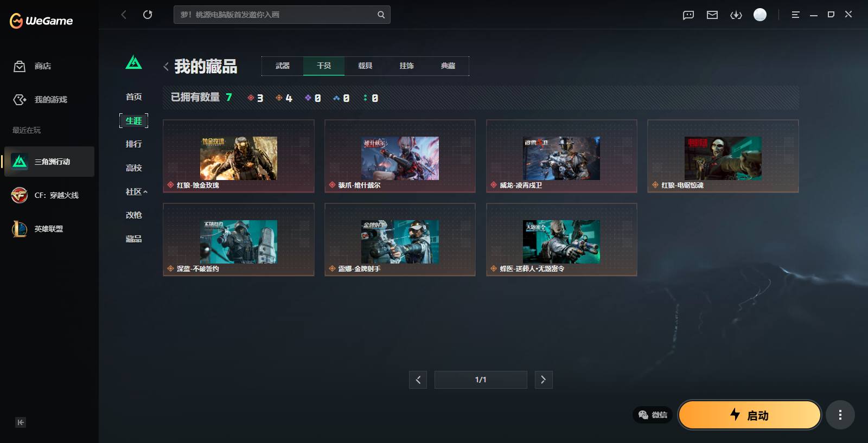This screenshot has height=443, width=868.
Task: Click the 微信 WeChat login button
Action: pos(653,415)
